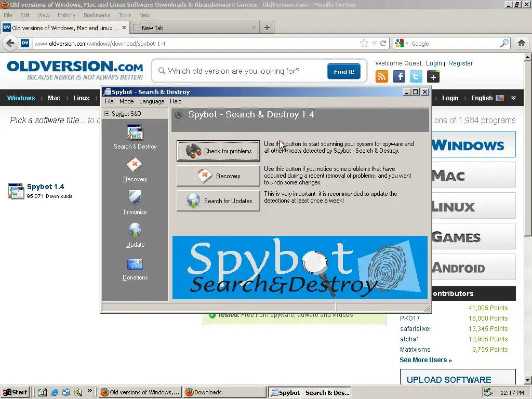
Task: Start scan with Check for problems
Action: coord(218,151)
